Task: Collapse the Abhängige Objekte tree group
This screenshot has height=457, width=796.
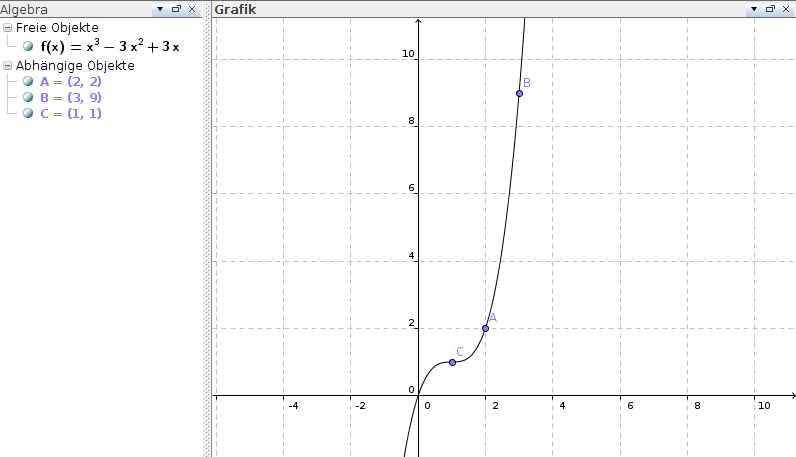Action: (8, 66)
